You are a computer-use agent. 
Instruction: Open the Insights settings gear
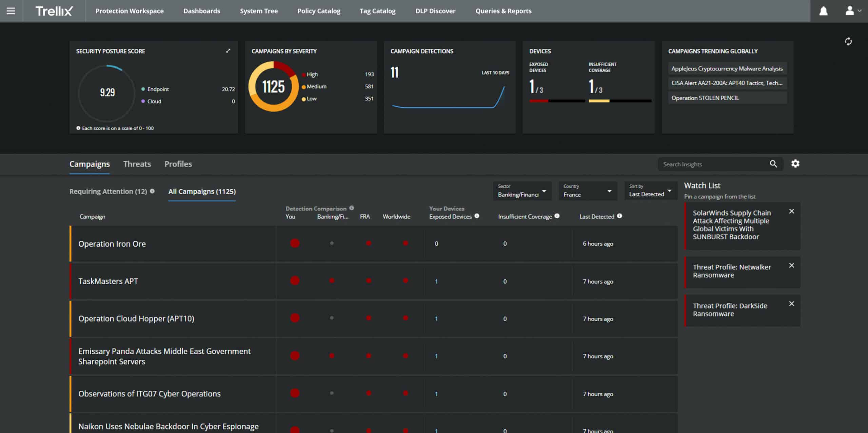[795, 164]
